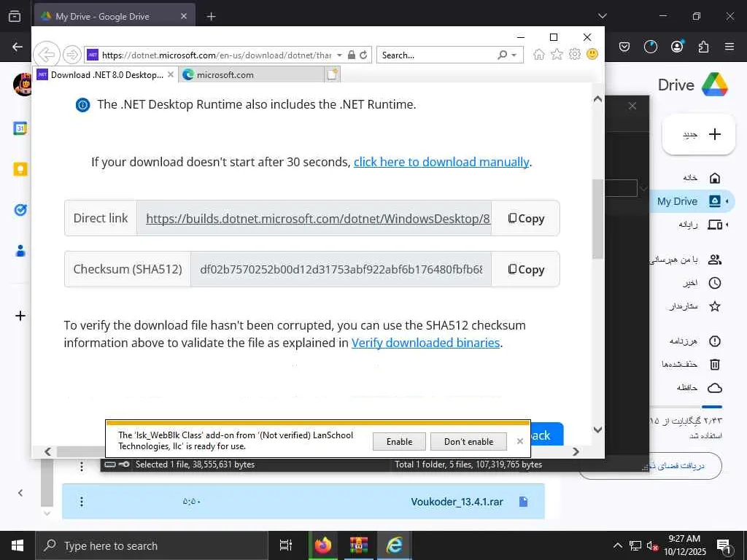Screen dimensions: 747x560
Task: Switch to microsoft.com tab
Action: 252,75
